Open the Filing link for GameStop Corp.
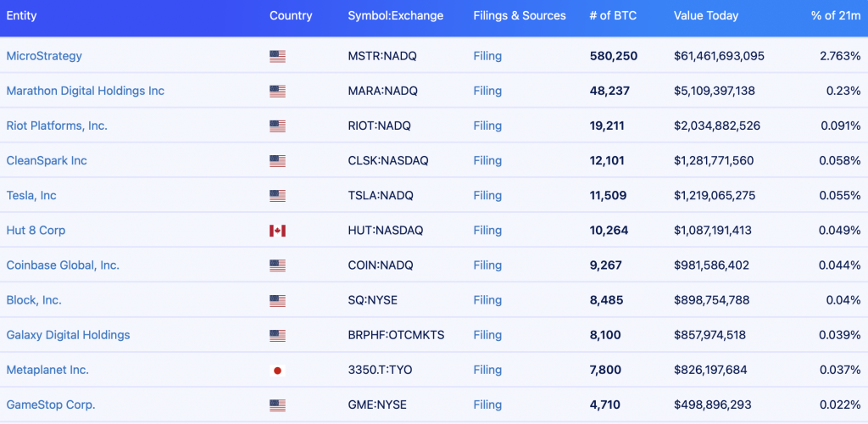Viewport: 868px width, 424px height. [x=487, y=404]
